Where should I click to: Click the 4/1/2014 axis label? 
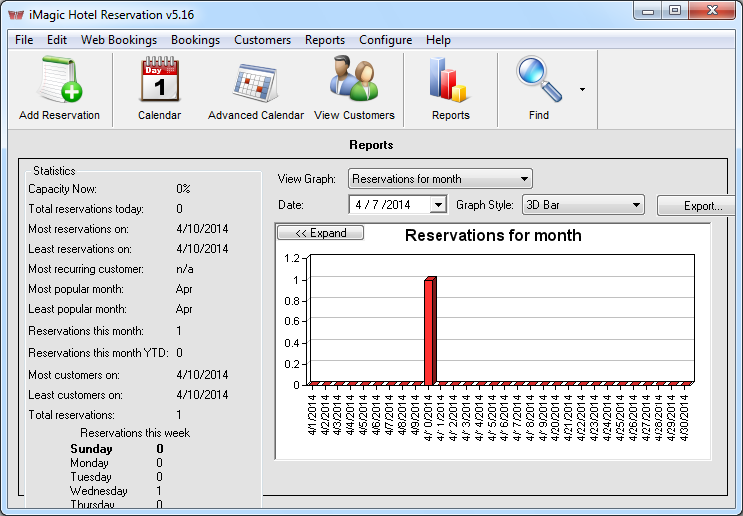point(312,415)
